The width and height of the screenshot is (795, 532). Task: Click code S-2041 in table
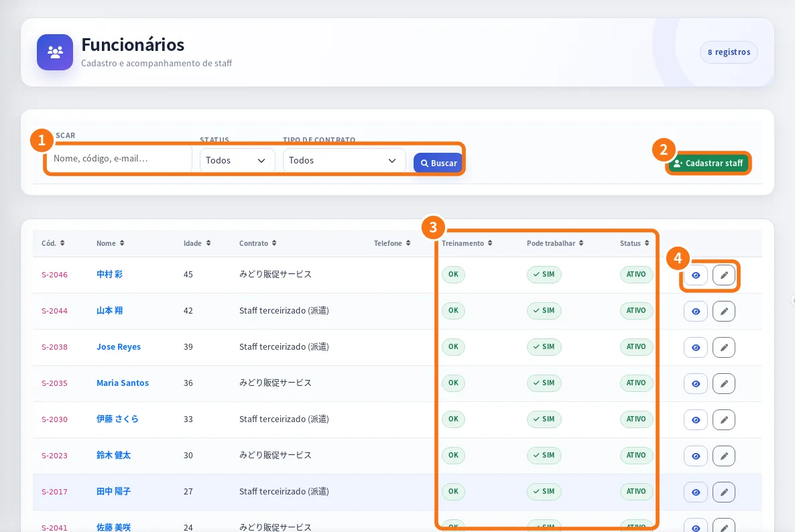click(x=54, y=527)
